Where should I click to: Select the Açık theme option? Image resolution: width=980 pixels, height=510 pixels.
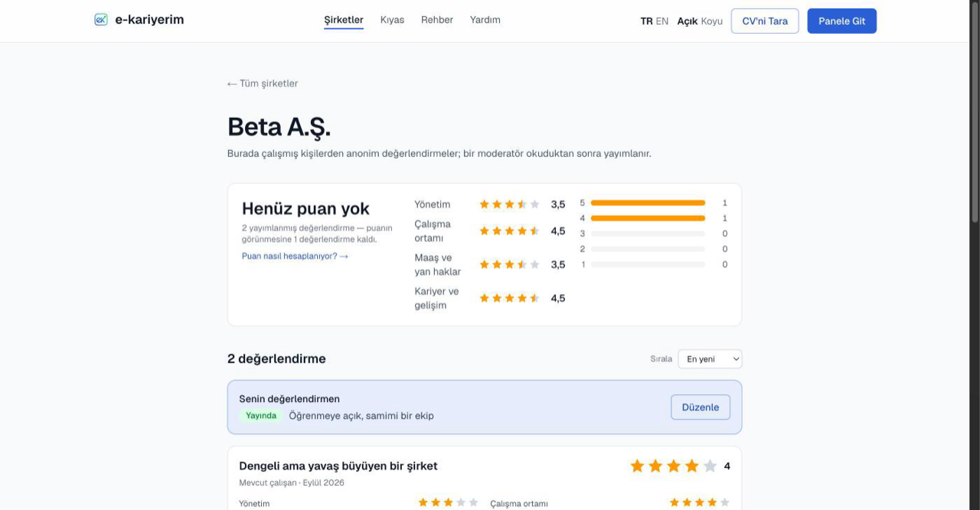coord(688,21)
